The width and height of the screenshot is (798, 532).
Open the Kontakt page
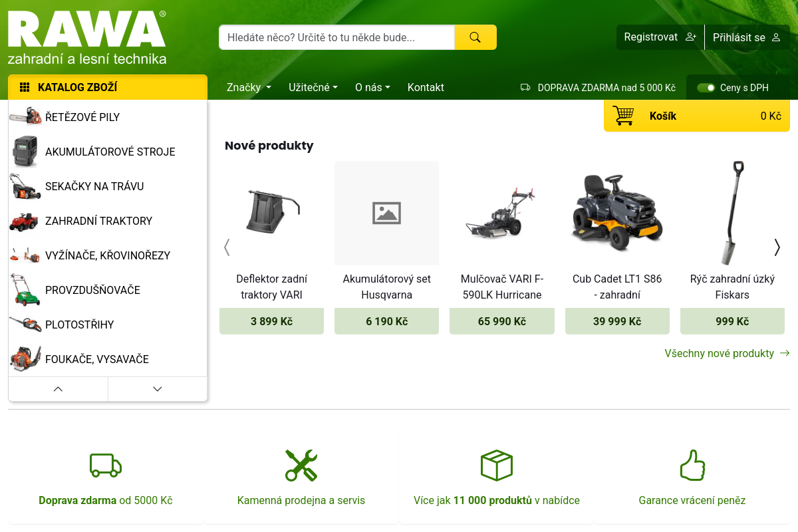(426, 87)
